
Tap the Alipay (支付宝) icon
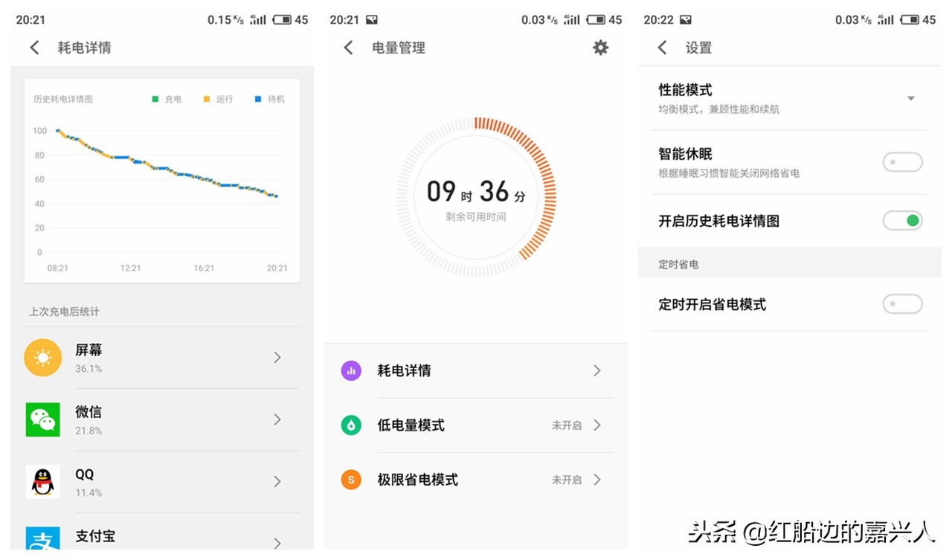coord(42,538)
